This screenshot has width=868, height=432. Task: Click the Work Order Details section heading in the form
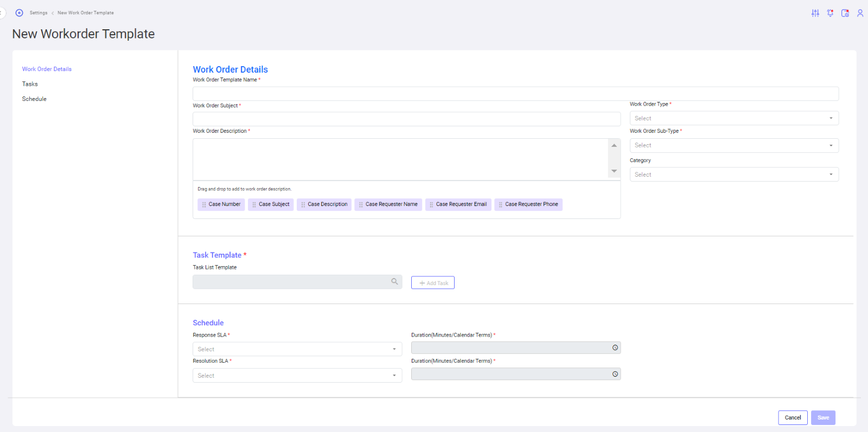pos(231,69)
